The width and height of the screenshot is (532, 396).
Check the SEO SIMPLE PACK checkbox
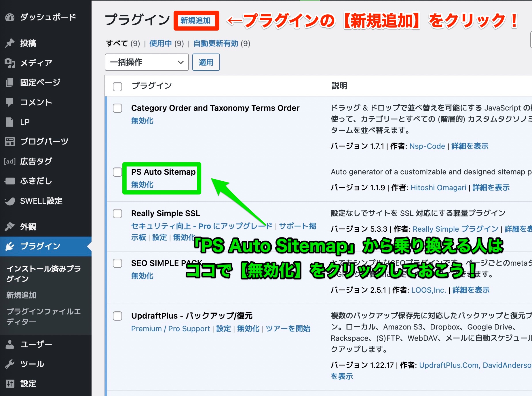click(117, 263)
